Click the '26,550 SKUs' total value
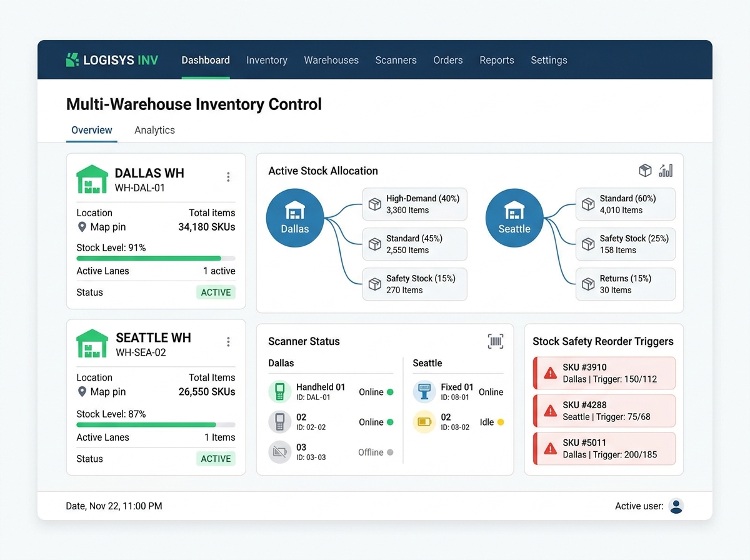The height and width of the screenshot is (560, 750). coord(207,392)
